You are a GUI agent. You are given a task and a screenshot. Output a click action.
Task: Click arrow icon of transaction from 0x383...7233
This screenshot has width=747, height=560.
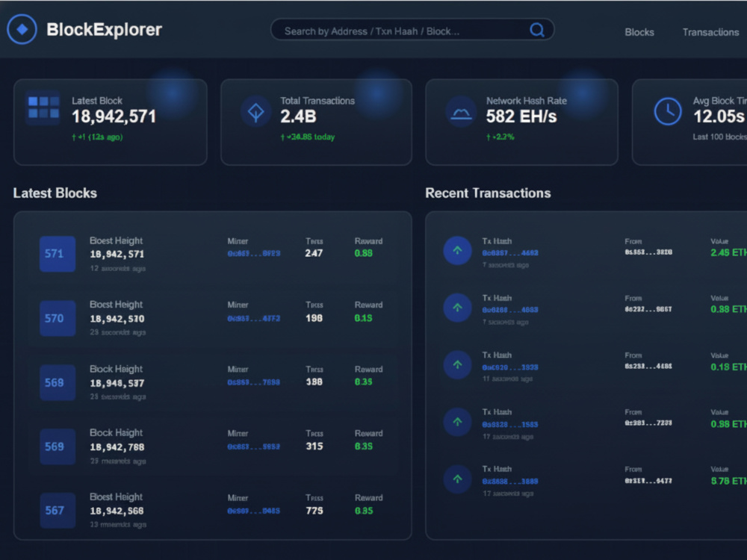click(x=457, y=421)
